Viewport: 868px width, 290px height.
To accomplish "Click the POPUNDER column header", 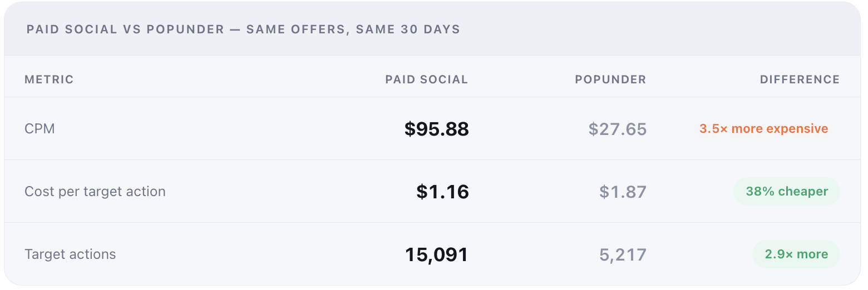I will point(610,79).
